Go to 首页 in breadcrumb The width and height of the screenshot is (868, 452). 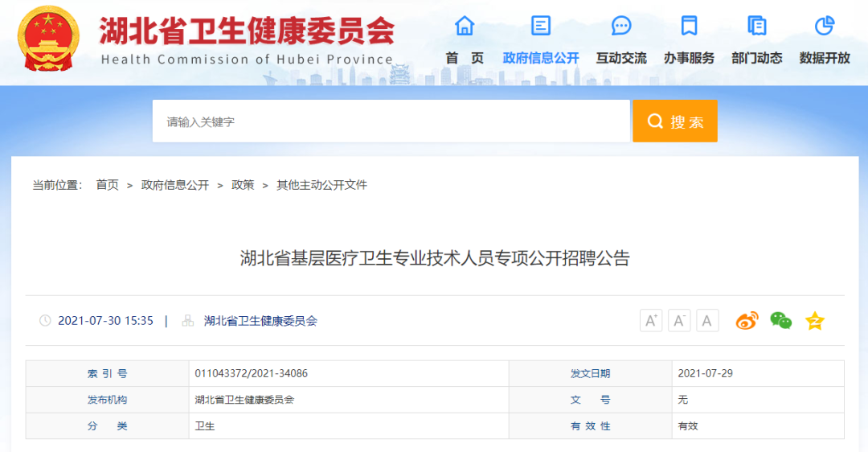pos(108,185)
